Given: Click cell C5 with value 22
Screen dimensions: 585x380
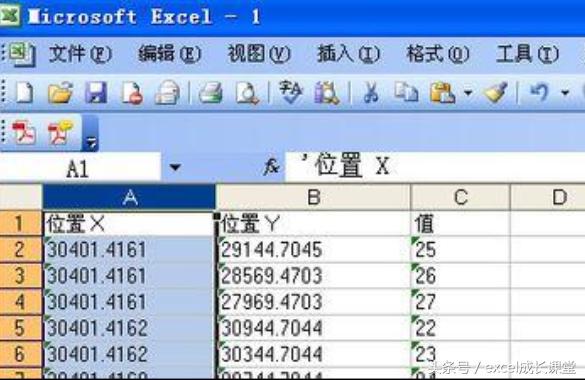Looking at the screenshot, I should tap(460, 329).
